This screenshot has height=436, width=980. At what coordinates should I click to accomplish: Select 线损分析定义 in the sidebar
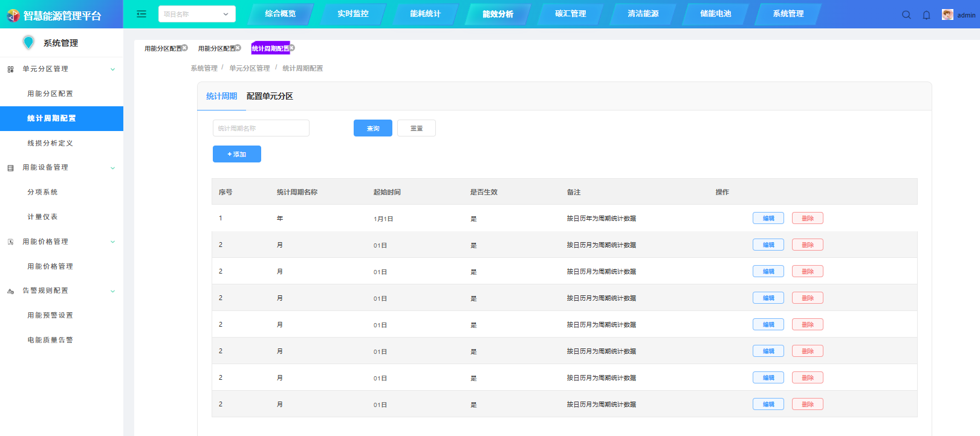click(x=50, y=143)
